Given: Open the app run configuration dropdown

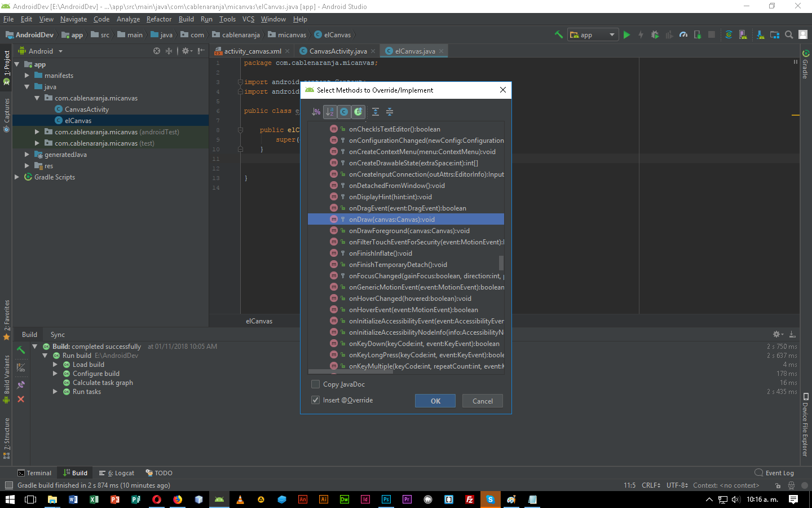Looking at the screenshot, I should 593,34.
